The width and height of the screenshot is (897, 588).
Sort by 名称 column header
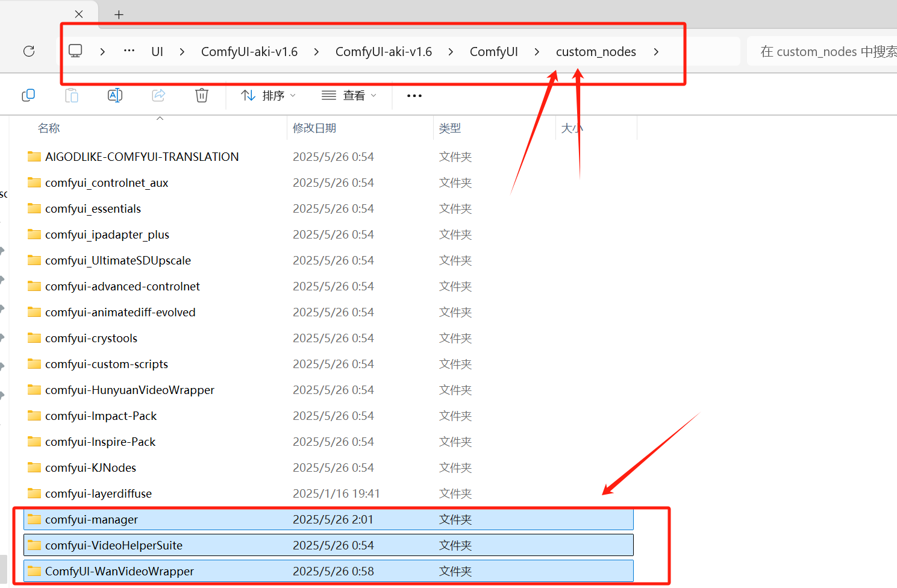[x=49, y=128]
